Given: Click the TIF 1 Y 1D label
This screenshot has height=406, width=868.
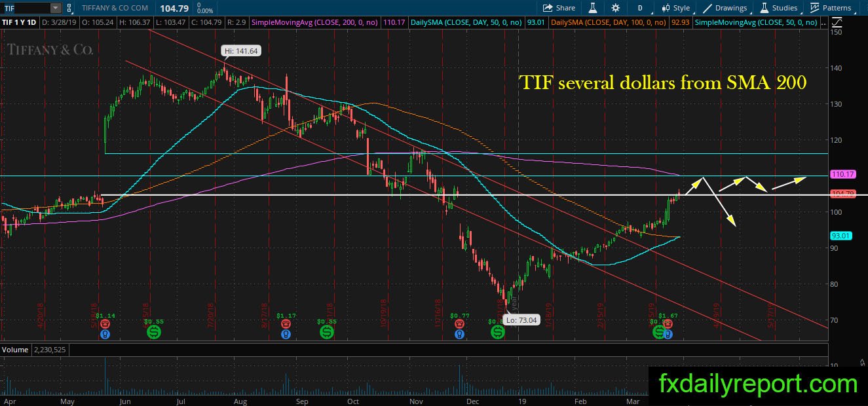Looking at the screenshot, I should coord(20,22).
